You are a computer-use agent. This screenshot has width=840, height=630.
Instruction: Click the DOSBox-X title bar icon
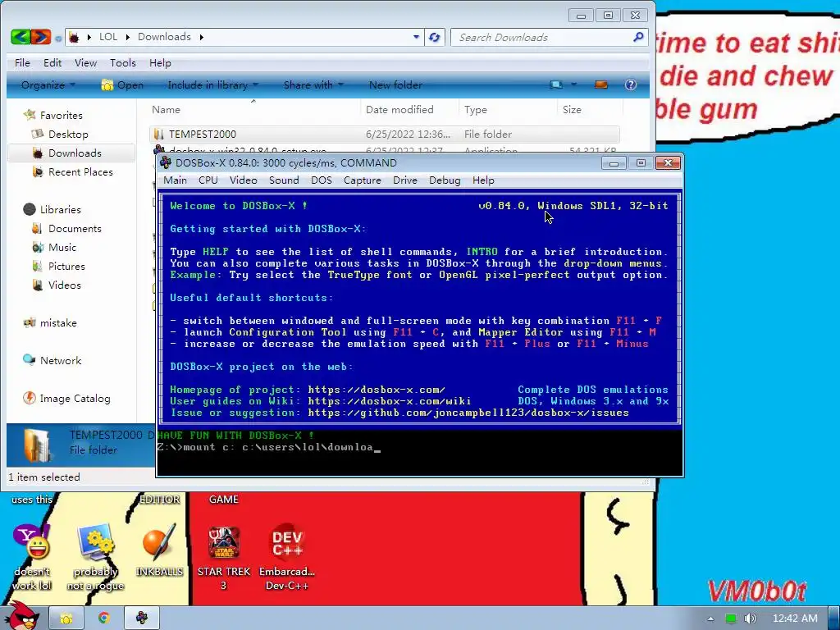(166, 163)
